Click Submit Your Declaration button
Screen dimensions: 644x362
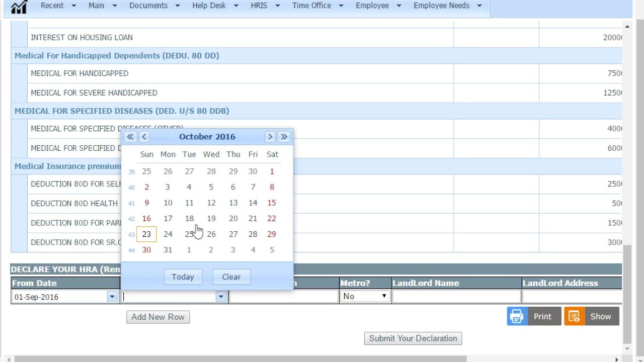413,338
